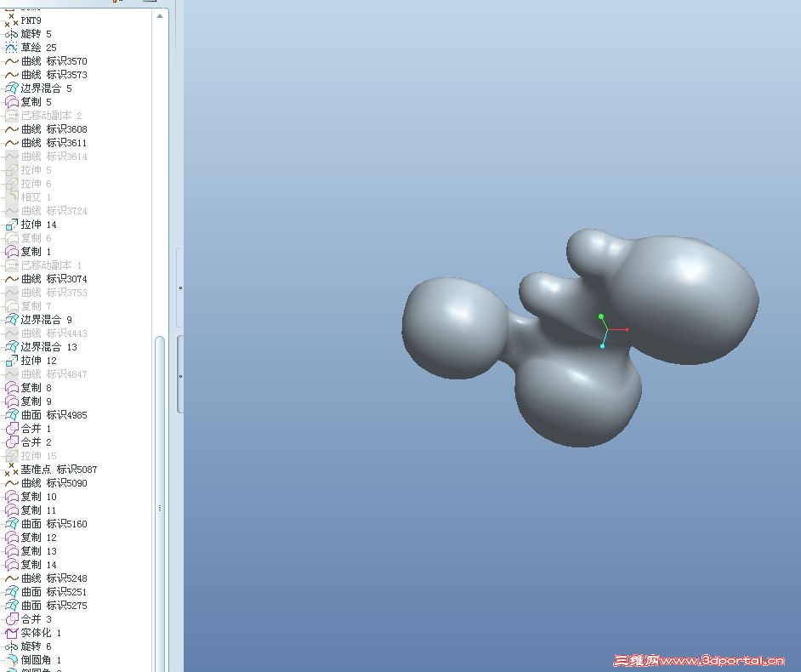This screenshot has height=672, width=801.
Task: Click the revolve icon beside 旋转 6
Action: point(11,646)
